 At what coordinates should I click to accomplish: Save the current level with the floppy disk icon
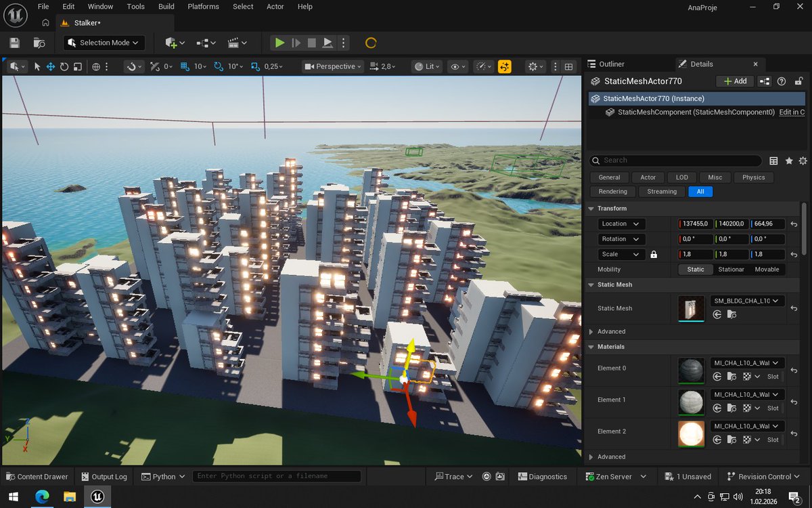coord(14,43)
